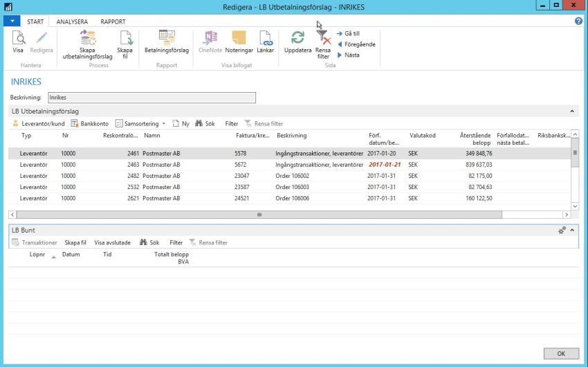Switch to the RAPPORT tab
This screenshot has width=588, height=367.
113,21
